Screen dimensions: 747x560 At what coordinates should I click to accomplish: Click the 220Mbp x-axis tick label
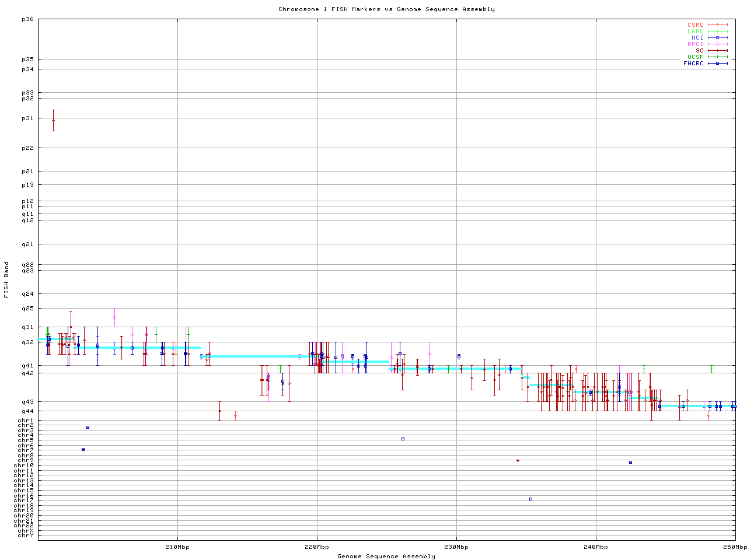[x=317, y=547]
